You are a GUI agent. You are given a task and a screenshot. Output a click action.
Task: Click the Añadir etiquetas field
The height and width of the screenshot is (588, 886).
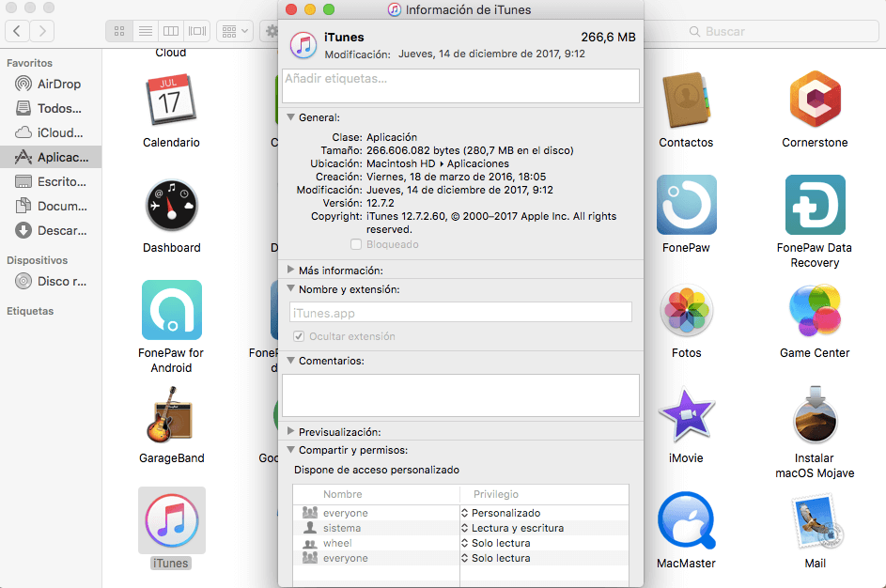(x=460, y=85)
